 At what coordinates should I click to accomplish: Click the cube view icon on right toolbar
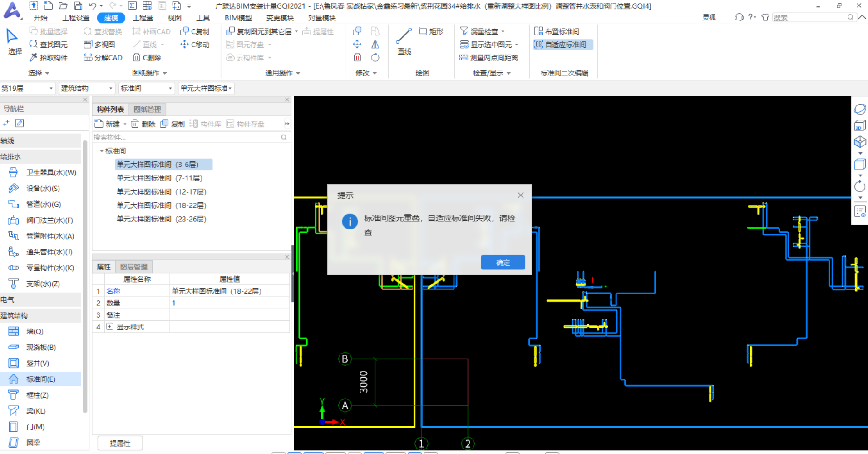860,142
